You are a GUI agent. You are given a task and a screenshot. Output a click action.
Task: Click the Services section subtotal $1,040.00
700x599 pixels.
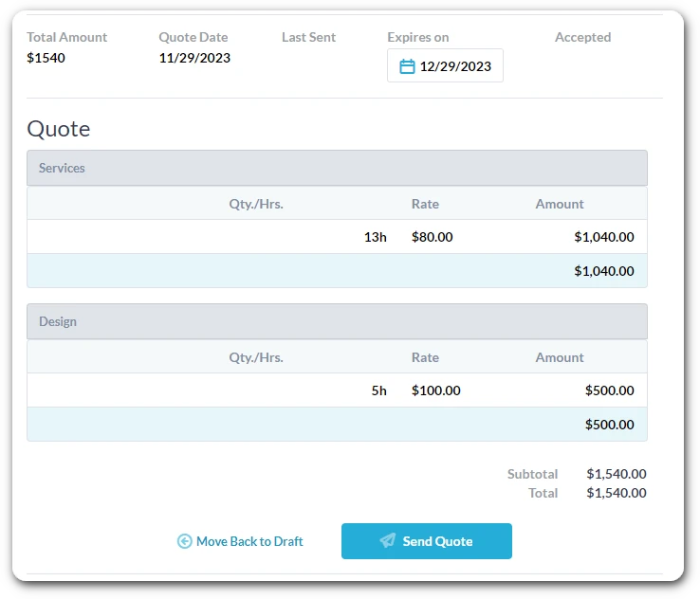point(603,271)
